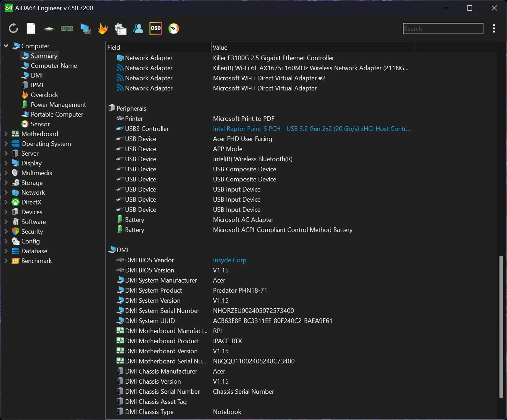The width and height of the screenshot is (507, 420).
Task: Click the Sensor gauge icon in tree
Action: (25, 124)
